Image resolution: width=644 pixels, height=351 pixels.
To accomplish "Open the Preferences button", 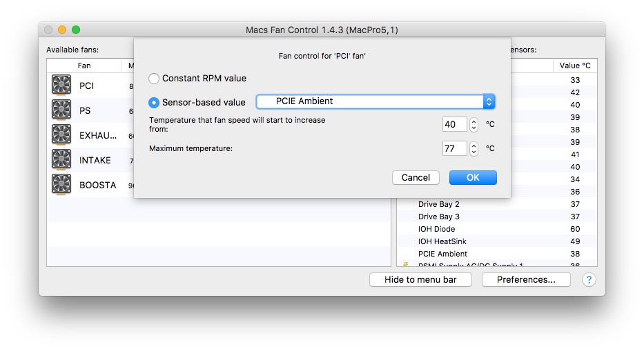I will coord(526,279).
